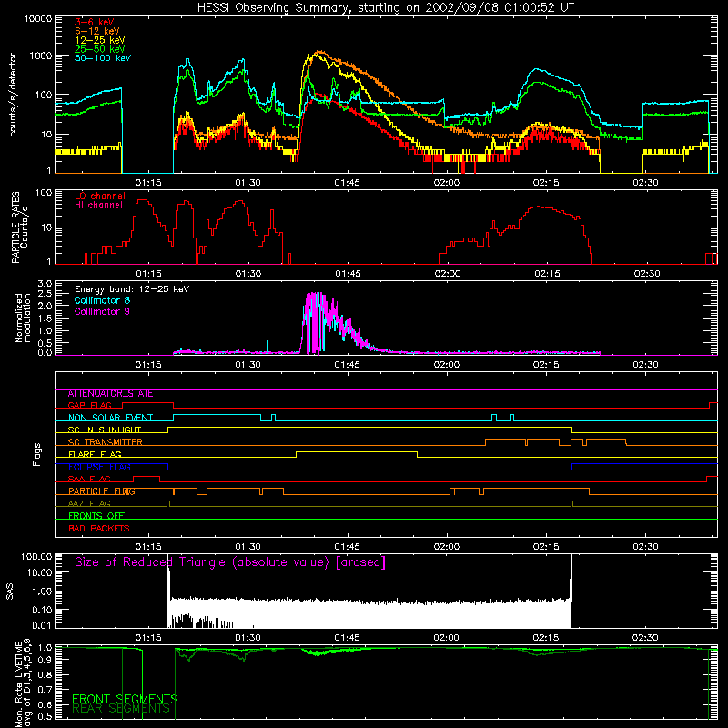Viewport: 728px width, 728px height.
Task: Select the 12-25 keV legend entry
Action: click(x=100, y=40)
